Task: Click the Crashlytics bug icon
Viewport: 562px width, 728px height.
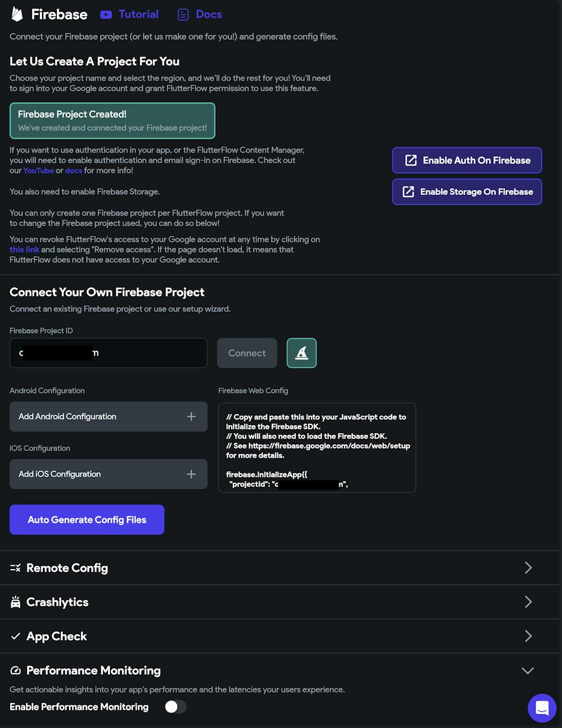Action: pyautogui.click(x=15, y=602)
